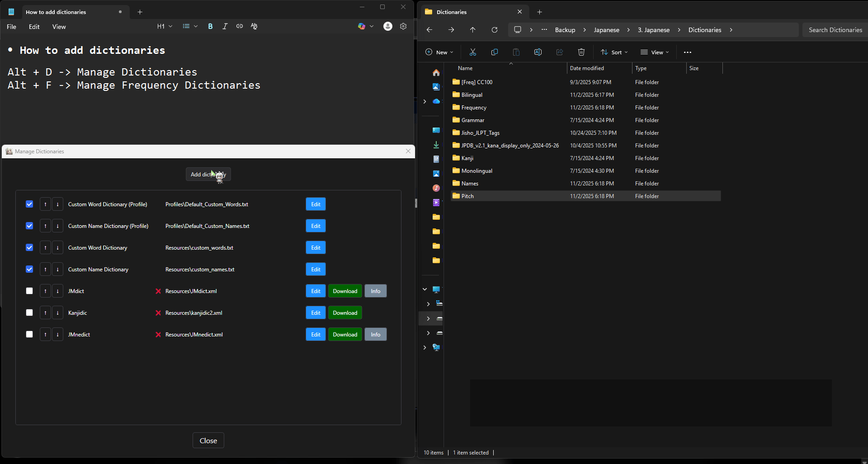Click Copy icon in File Explorer toolbar
The image size is (868, 464).
coord(495,52)
